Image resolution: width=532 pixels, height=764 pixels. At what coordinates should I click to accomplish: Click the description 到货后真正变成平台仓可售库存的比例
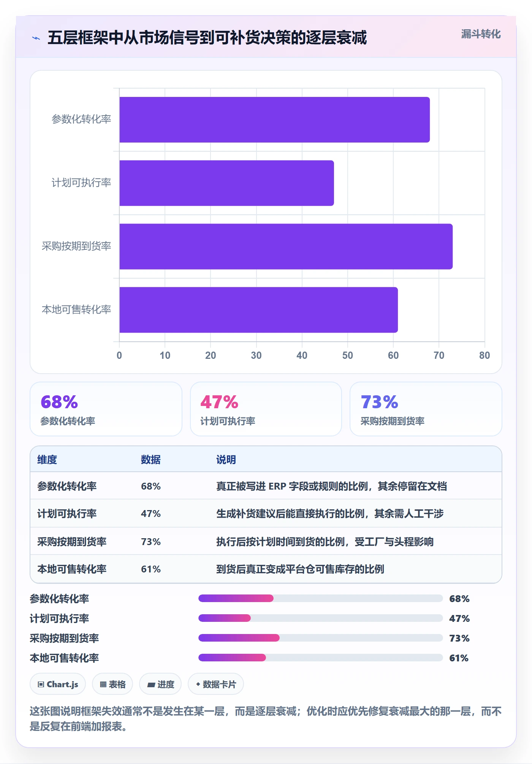300,569
